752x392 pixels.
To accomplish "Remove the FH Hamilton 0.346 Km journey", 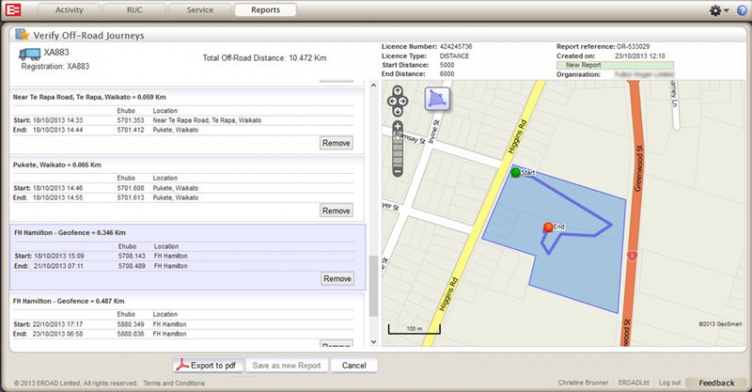I will [x=337, y=279].
